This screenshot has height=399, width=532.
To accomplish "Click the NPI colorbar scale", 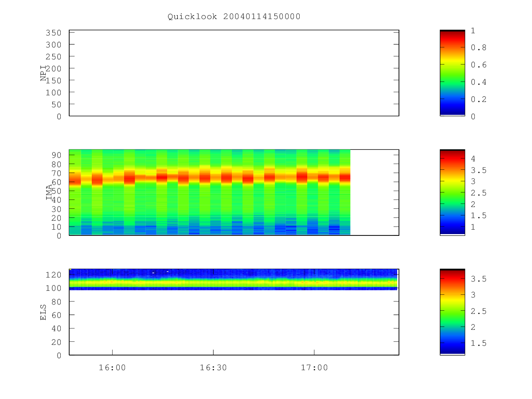I will (x=452, y=73).
